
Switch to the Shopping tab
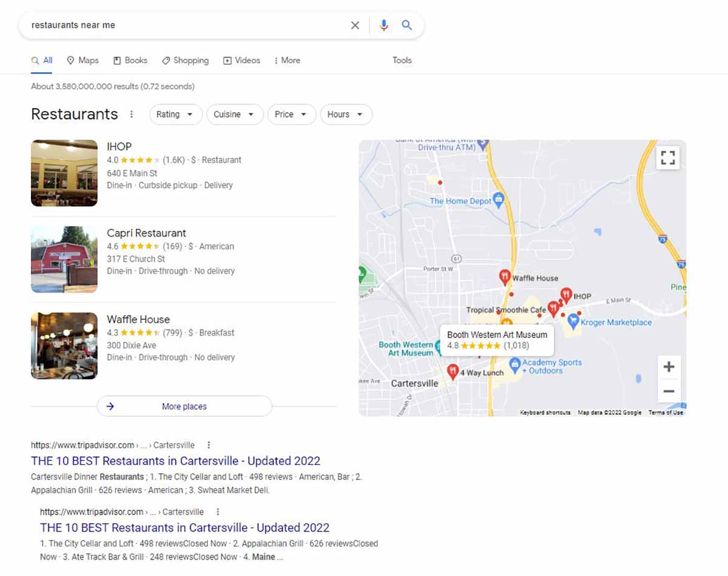(185, 60)
